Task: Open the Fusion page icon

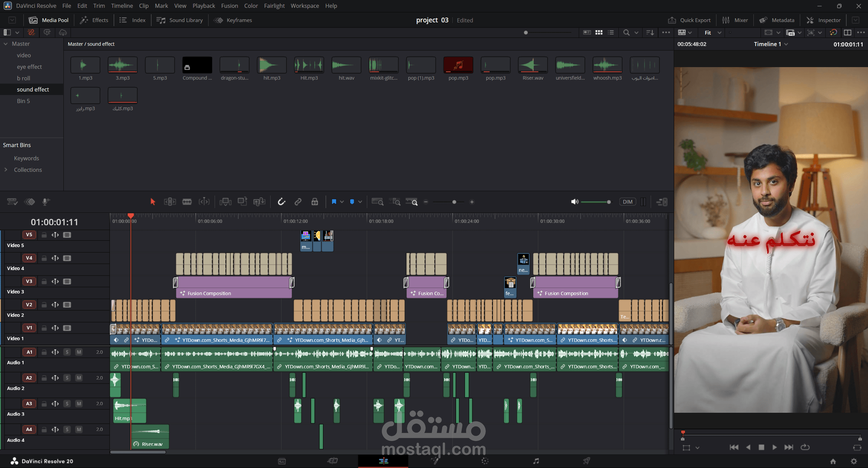Action: coord(434,461)
